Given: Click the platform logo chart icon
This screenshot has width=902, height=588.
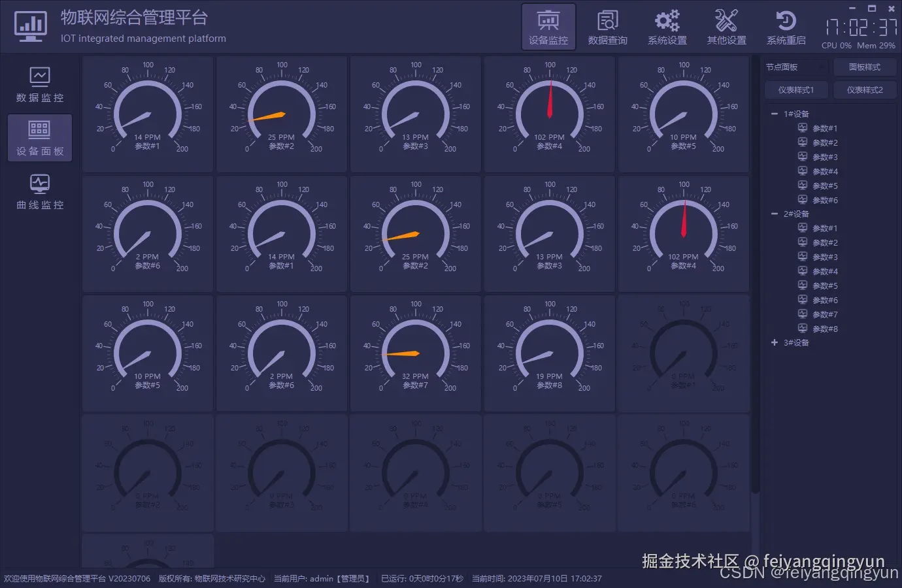Looking at the screenshot, I should coord(31,27).
